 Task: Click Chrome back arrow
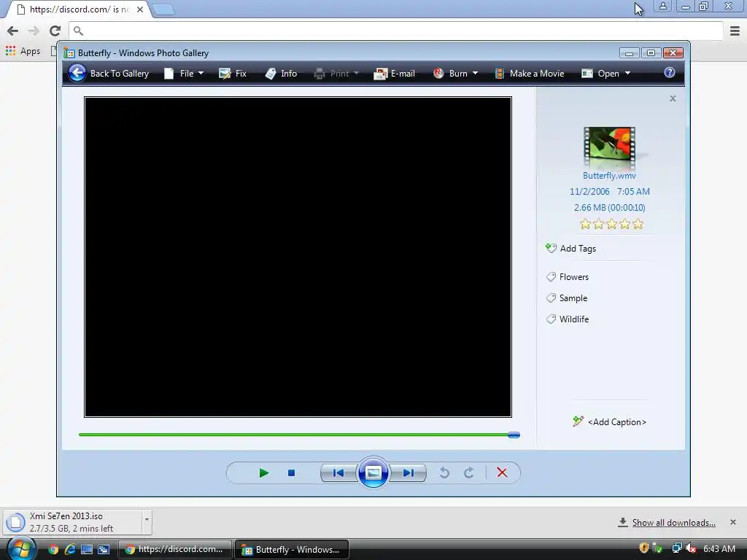[x=13, y=31]
